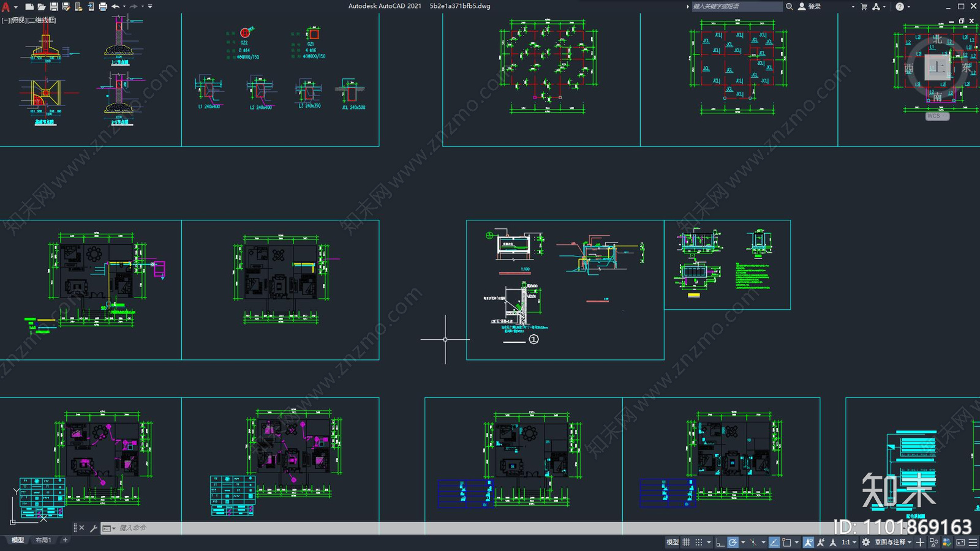Open the 俯视 view controls menu
Screen dimensions: 980x551
(x=19, y=20)
